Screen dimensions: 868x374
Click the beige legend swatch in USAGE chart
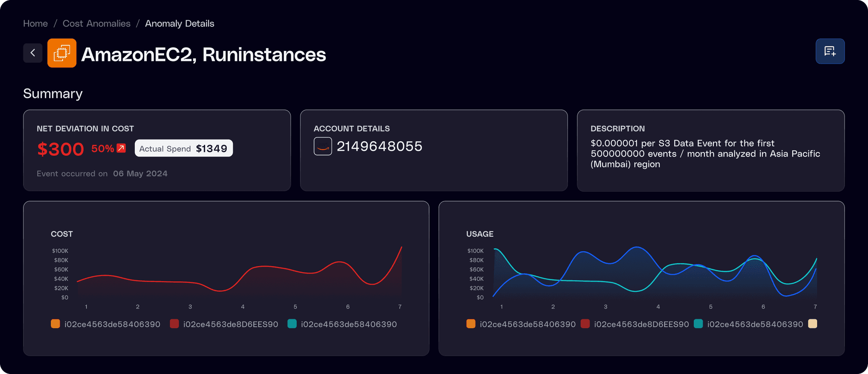coord(812,324)
